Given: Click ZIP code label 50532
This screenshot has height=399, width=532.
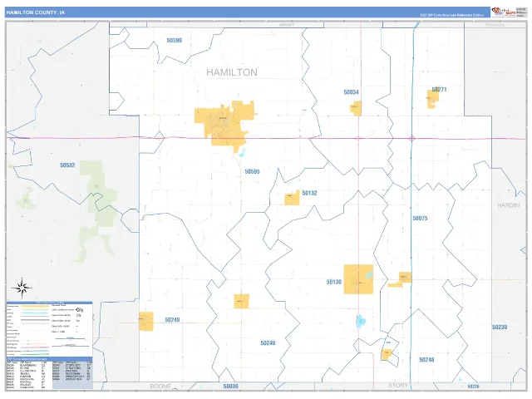Looking at the screenshot, I should (67, 165).
